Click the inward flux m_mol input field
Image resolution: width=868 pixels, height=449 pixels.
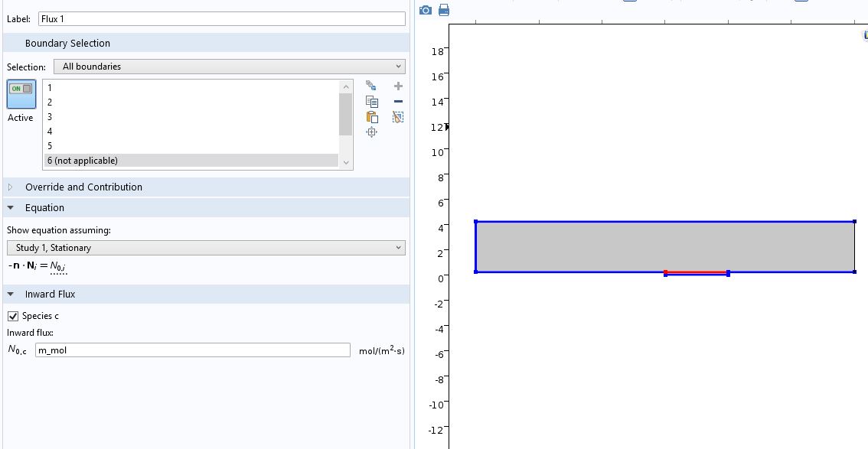[x=192, y=350]
